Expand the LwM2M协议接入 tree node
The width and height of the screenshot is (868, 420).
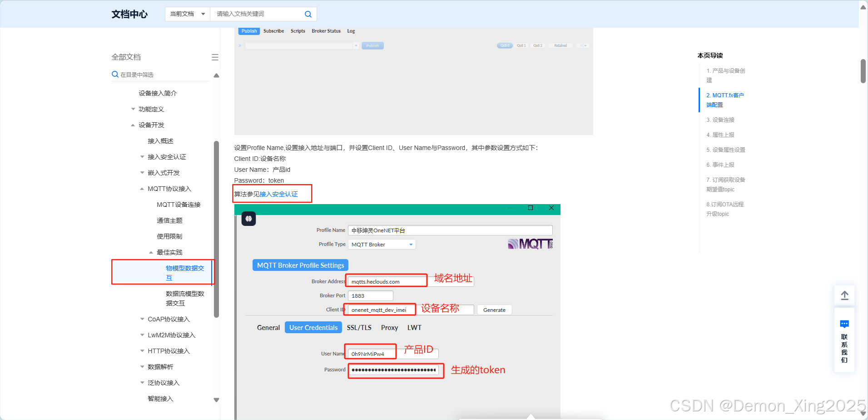click(x=142, y=335)
